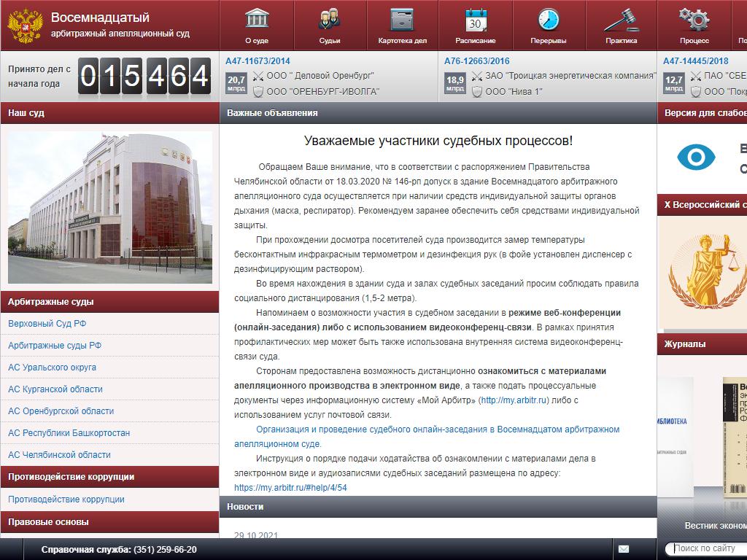Open the 'О суде' building icon
This screenshot has height=560, width=747.
[256, 20]
